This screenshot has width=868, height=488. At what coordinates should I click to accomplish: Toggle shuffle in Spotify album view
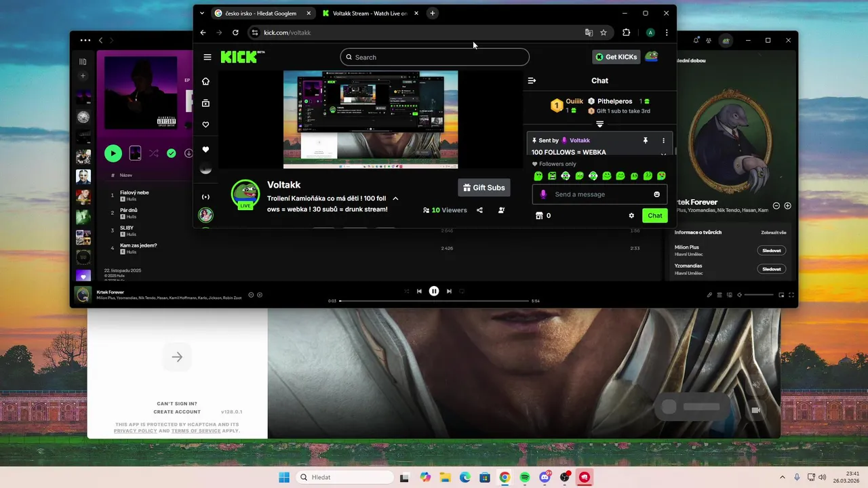(x=153, y=154)
